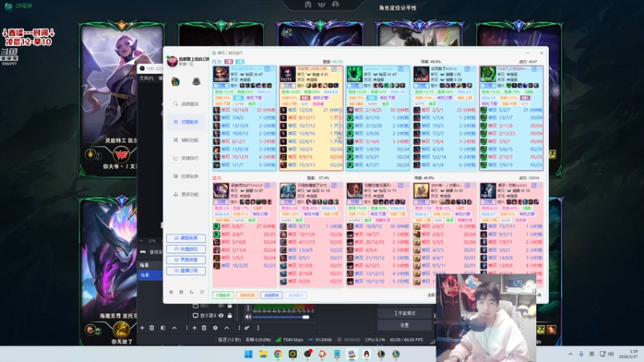This screenshot has height=362, width=644.
Task: Open Google Chrome from the taskbar
Action: [x=278, y=354]
